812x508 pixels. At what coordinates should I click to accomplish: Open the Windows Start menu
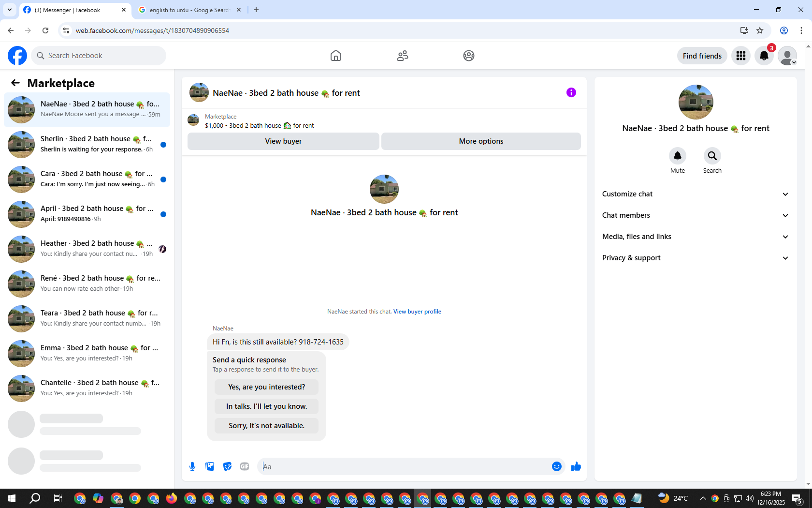12,498
